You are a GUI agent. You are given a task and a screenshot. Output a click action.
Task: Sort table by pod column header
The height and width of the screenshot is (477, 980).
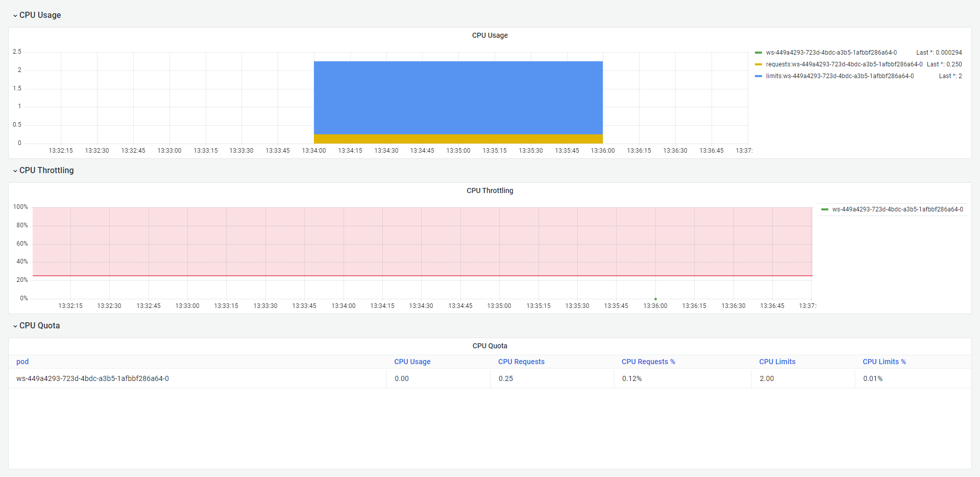click(x=22, y=362)
